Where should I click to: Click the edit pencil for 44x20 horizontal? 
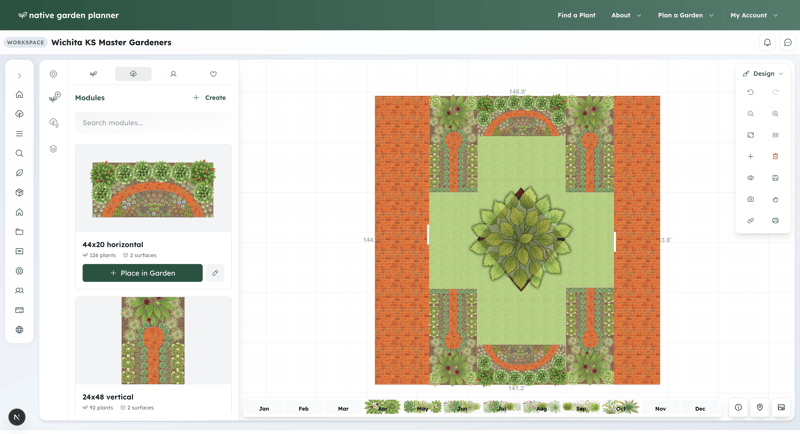pyautogui.click(x=215, y=273)
